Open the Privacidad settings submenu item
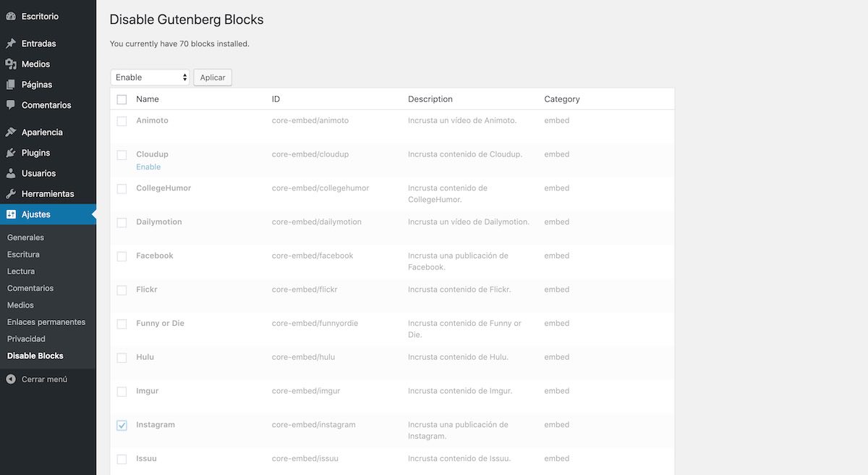This screenshot has width=868, height=475. [26, 339]
